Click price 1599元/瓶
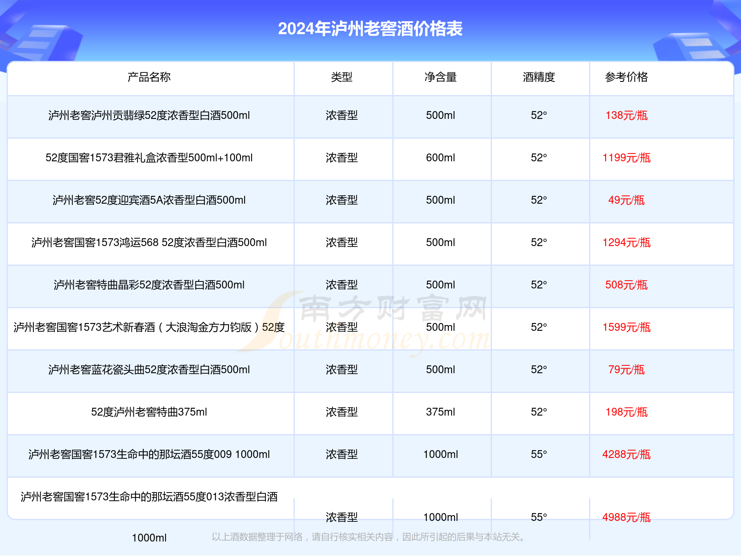Image resolution: width=741 pixels, height=560 pixels. [x=627, y=328]
